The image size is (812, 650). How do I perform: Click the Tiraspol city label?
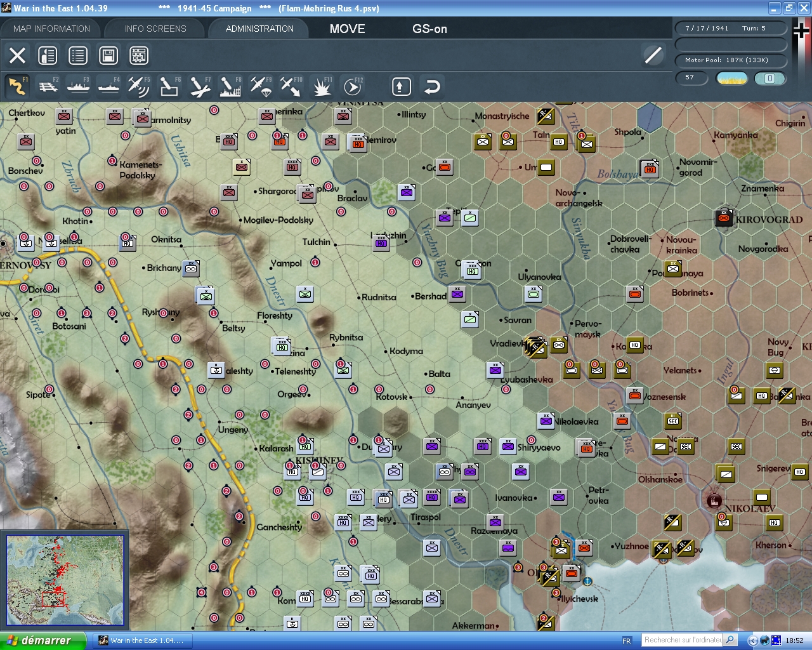425,517
